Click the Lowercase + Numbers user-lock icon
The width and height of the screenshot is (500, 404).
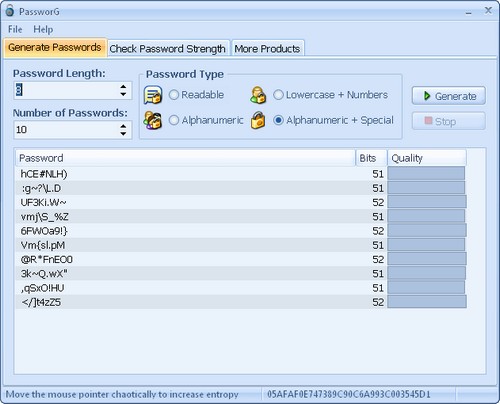pyautogui.click(x=258, y=95)
